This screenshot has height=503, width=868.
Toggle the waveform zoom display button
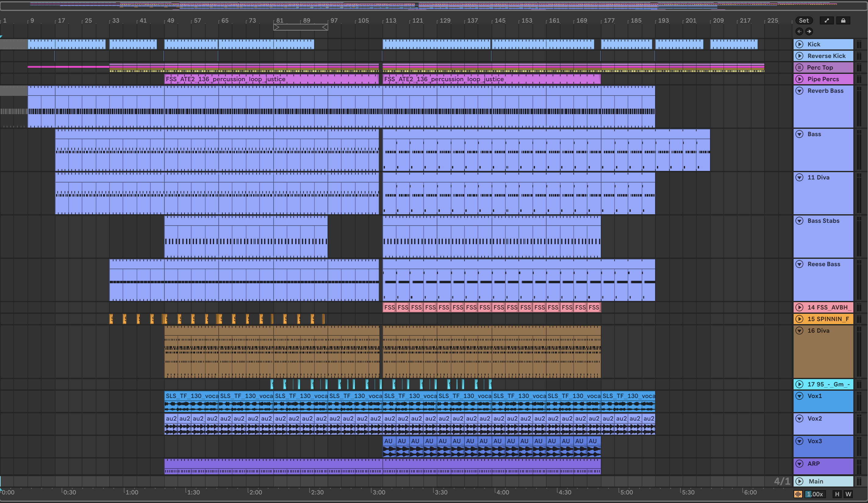[x=798, y=494]
